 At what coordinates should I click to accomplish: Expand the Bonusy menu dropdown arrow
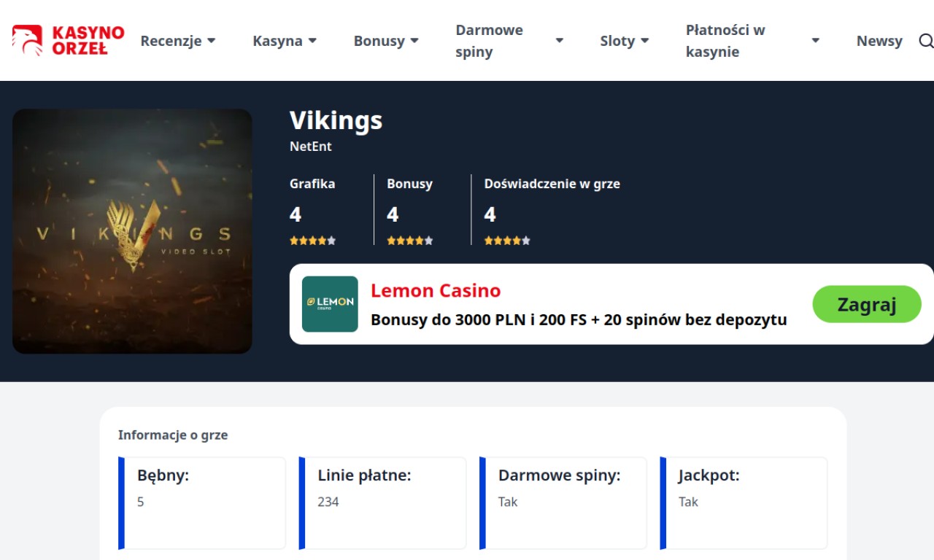click(x=414, y=41)
